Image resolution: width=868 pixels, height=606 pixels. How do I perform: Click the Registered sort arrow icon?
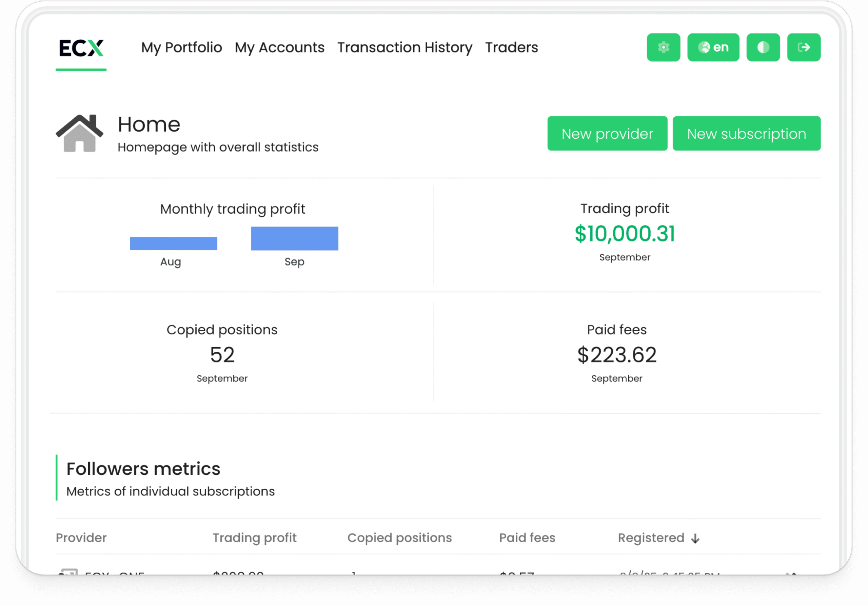pos(695,538)
